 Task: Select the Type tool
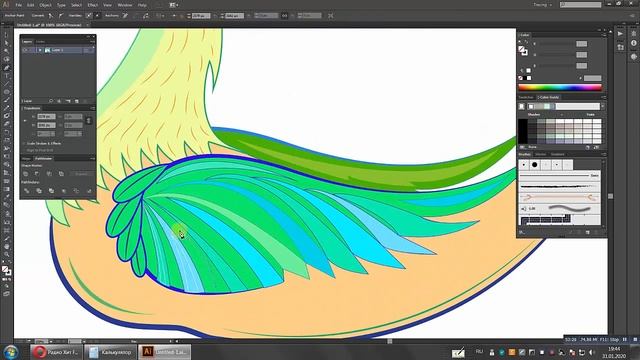pos(6,76)
